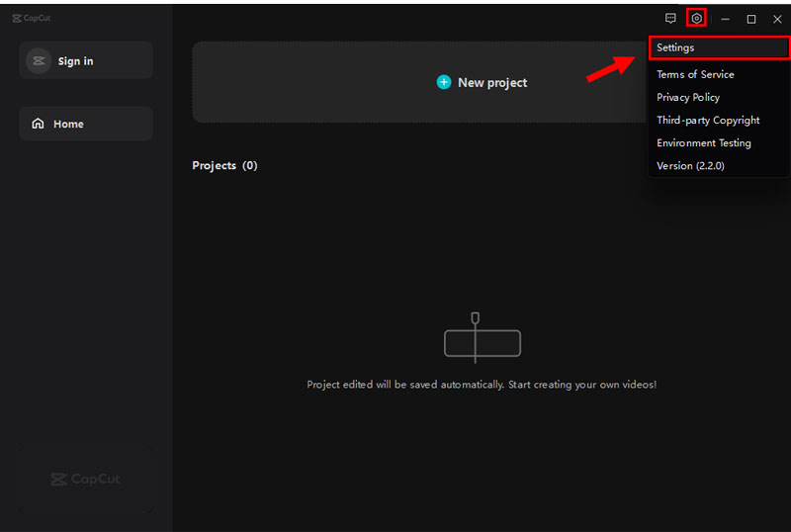
Task: Open the Privacy Policy menu entry
Action: click(x=688, y=97)
